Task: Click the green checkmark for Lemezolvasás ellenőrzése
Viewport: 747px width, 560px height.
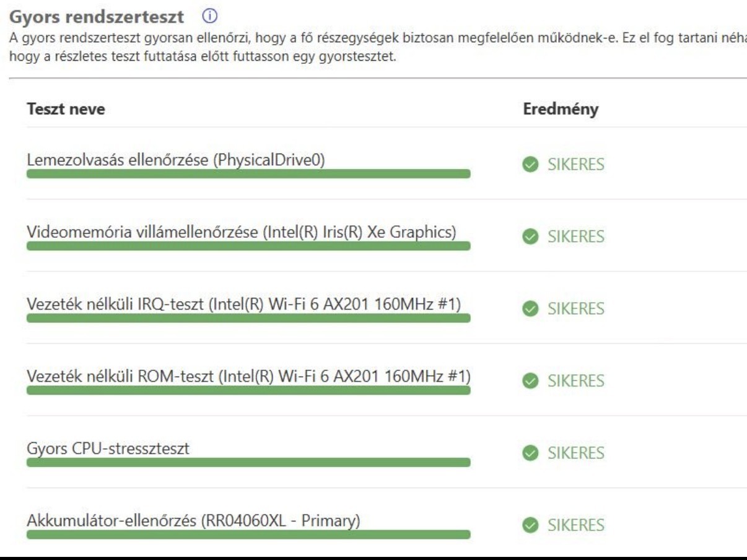Action: click(530, 165)
